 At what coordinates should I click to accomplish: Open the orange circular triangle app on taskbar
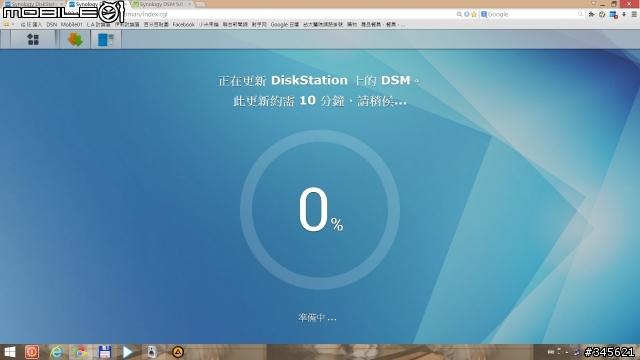click(x=178, y=352)
